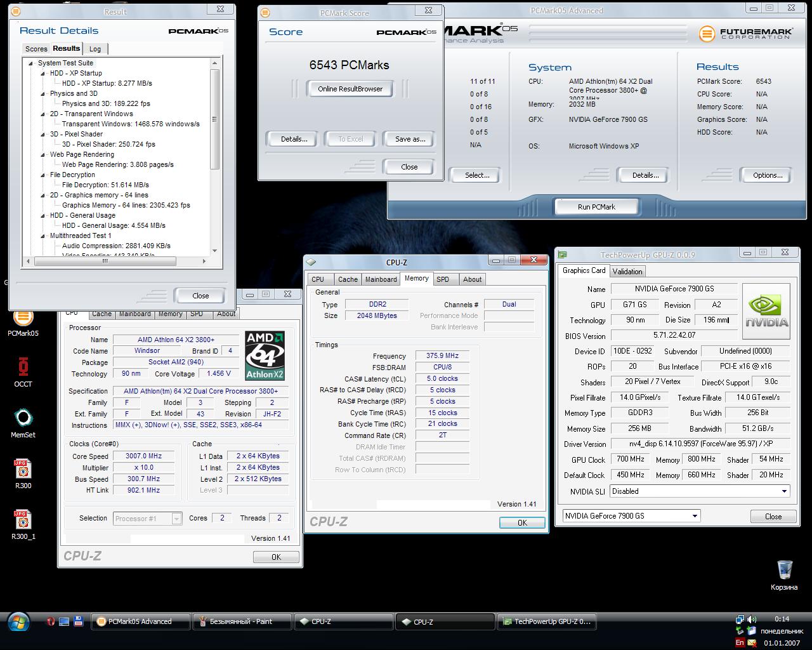
Task: Click the GPU-Z title bar icon
Action: pyautogui.click(x=562, y=255)
